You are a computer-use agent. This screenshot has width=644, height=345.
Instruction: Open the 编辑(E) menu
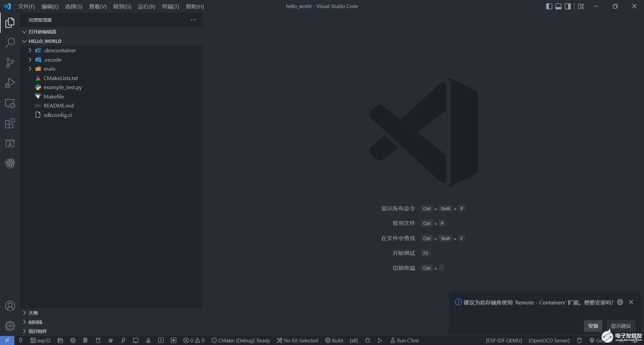50,6
